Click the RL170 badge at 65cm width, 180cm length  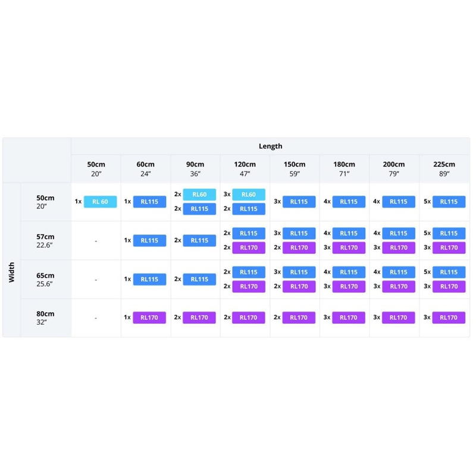[349, 287]
